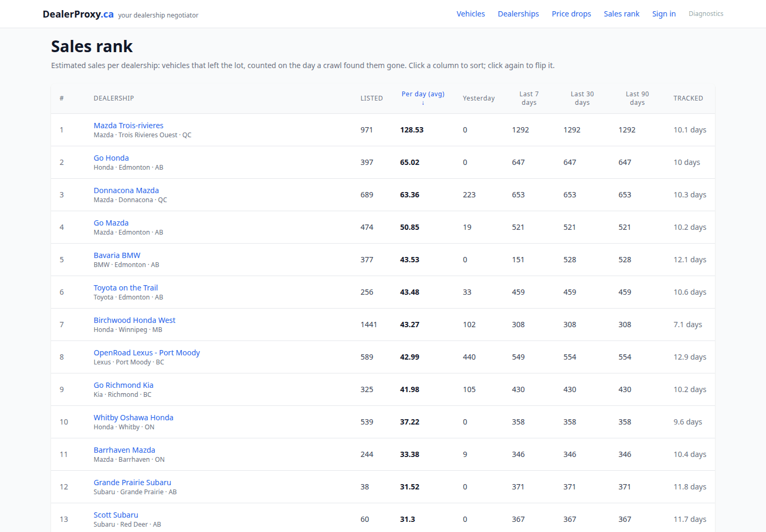
Task: Open Price drops in the navigation
Action: (571, 14)
